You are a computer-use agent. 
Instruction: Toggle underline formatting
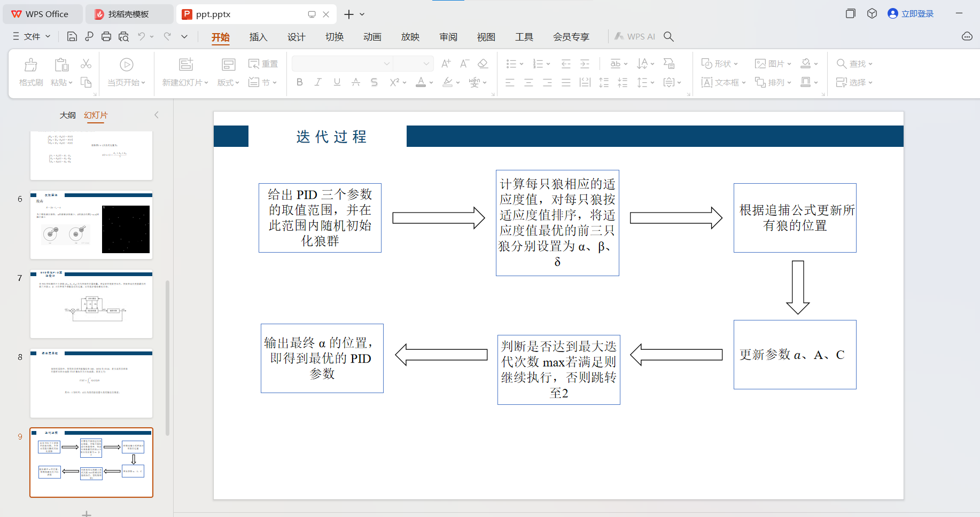point(337,82)
